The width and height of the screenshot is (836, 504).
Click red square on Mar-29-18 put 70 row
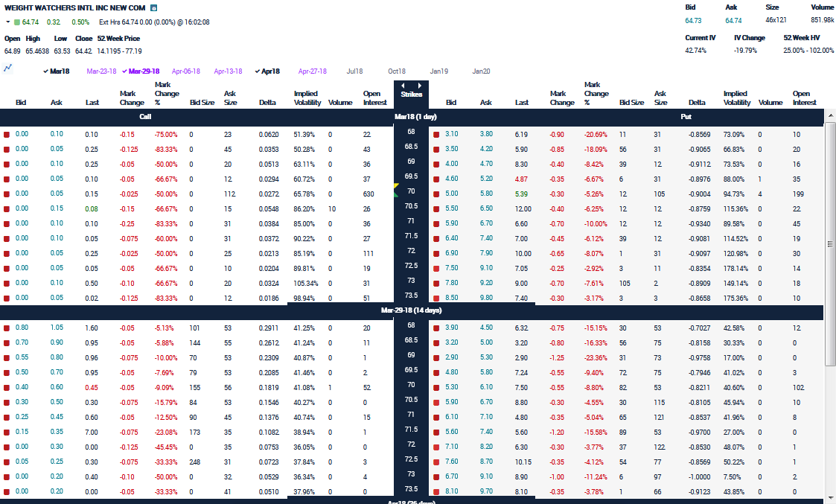tap(436, 389)
